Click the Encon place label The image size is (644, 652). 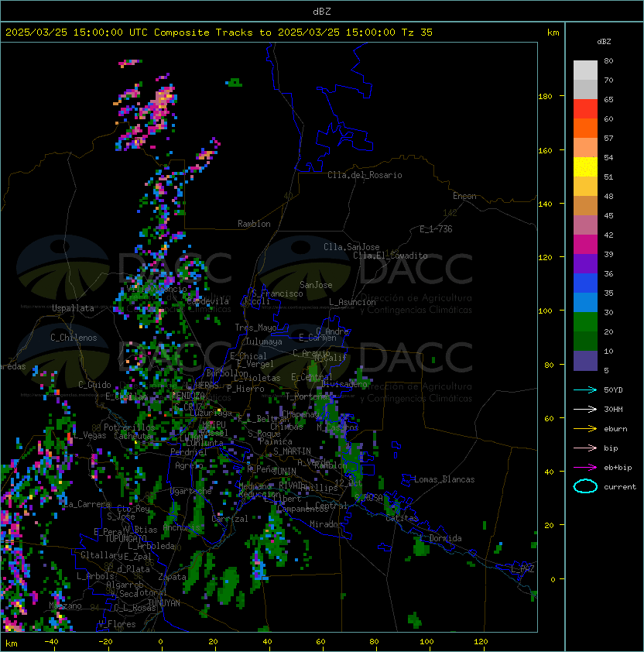pos(464,196)
